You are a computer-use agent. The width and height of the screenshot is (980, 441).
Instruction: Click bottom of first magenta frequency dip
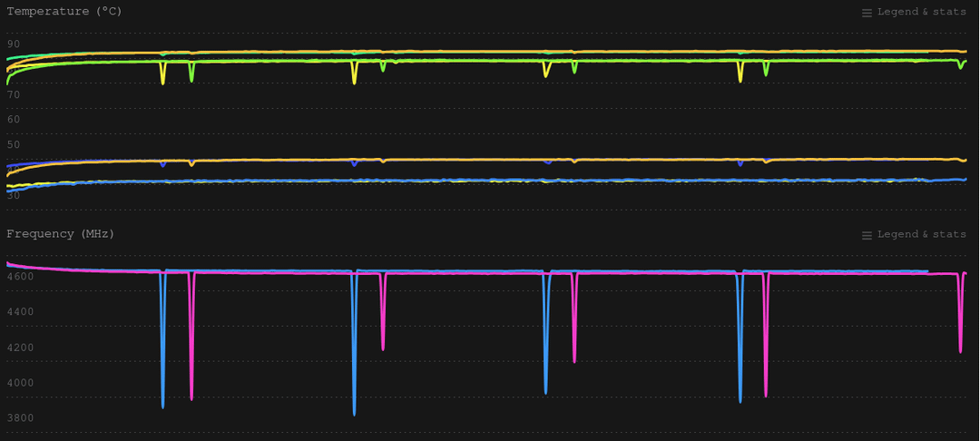coord(191,397)
